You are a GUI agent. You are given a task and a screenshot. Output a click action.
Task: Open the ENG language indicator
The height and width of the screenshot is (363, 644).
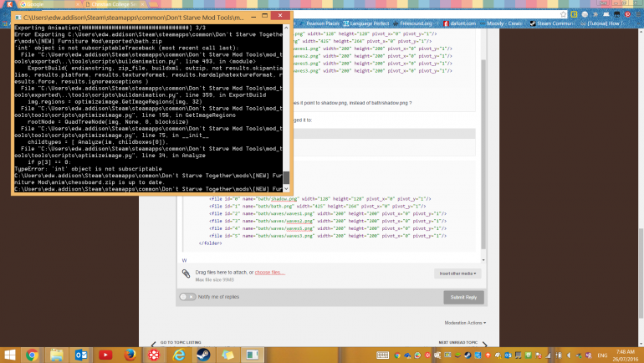[x=602, y=355]
